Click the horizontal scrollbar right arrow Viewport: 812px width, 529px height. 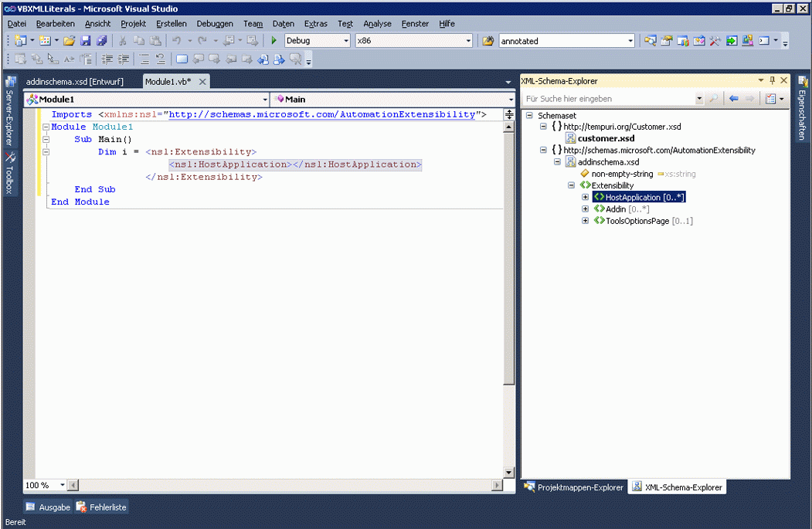(x=497, y=485)
